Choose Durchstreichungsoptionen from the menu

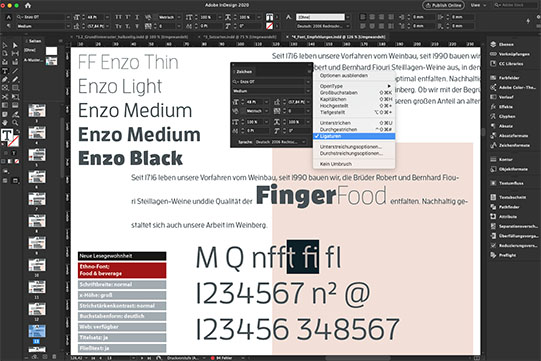click(354, 153)
